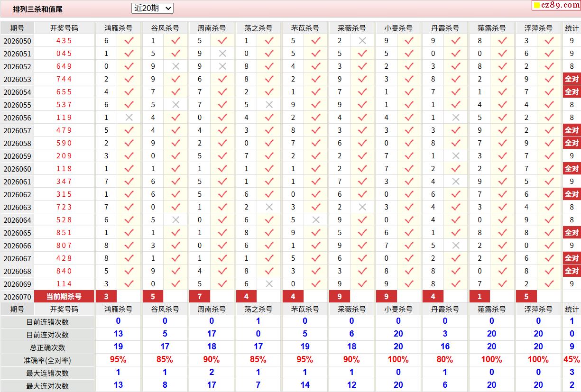
Task: Select the 45% all-correct rate in the 统计 column
Action: pyautogui.click(x=572, y=360)
